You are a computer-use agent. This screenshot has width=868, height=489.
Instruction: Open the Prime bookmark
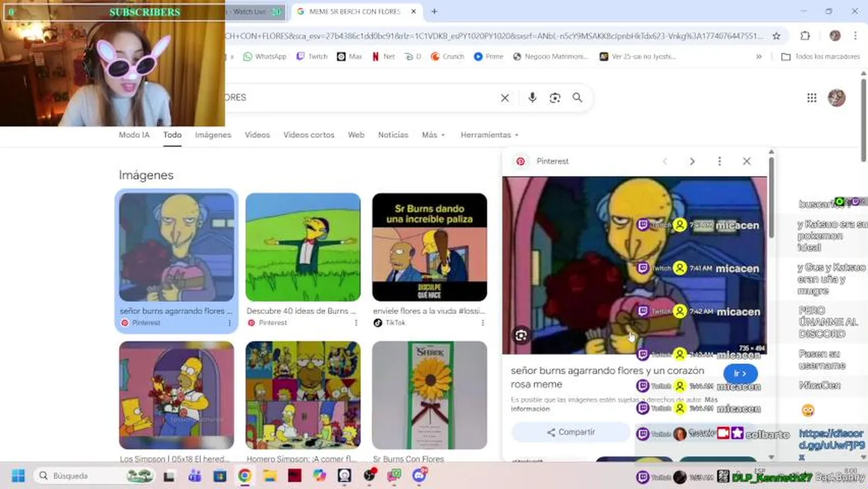click(489, 56)
